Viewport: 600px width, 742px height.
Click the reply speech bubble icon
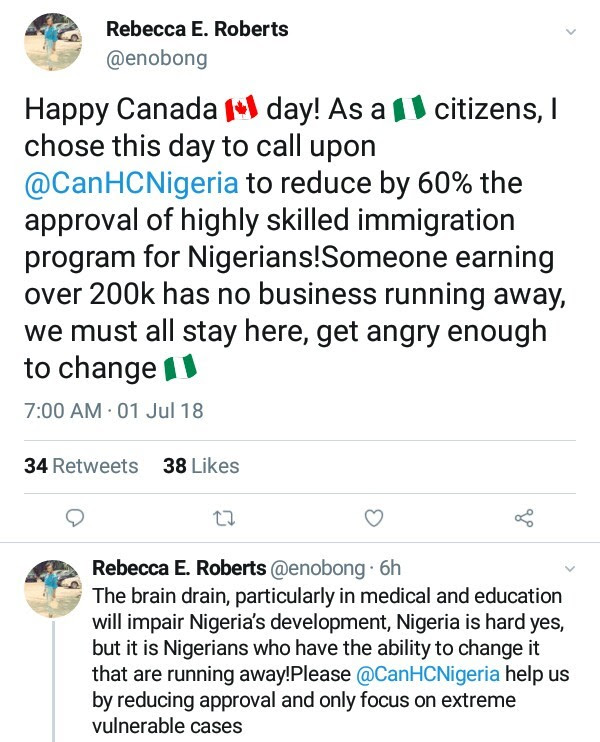[74, 517]
